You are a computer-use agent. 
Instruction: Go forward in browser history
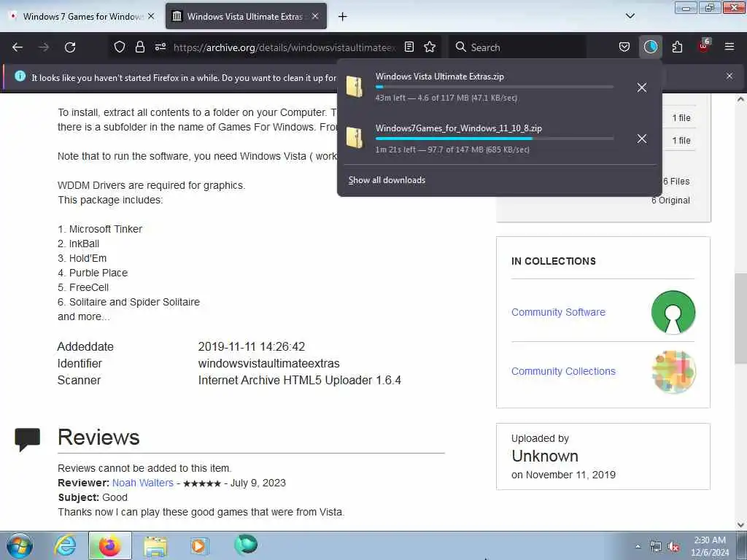click(x=44, y=47)
